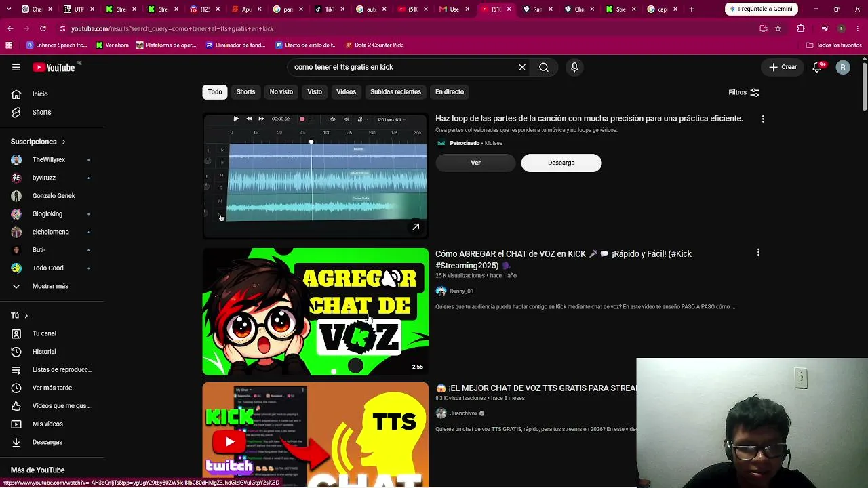
Task: Click the YouTube logo
Action: [x=54, y=67]
